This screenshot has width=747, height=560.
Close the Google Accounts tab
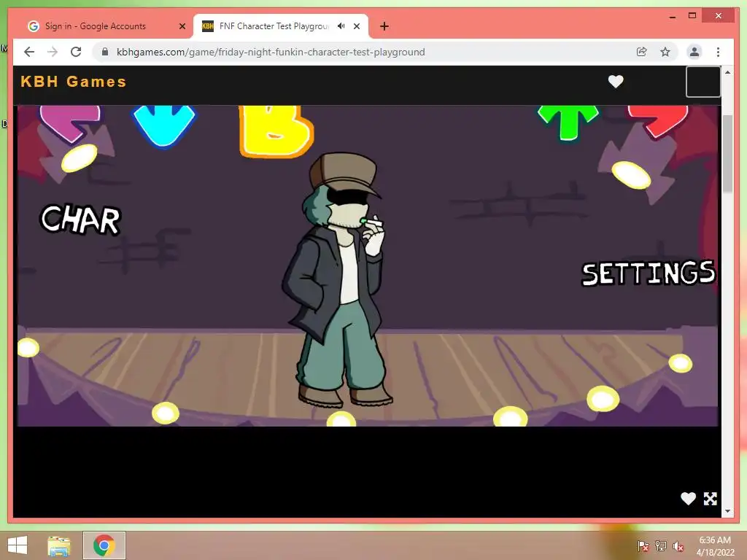coord(182,26)
